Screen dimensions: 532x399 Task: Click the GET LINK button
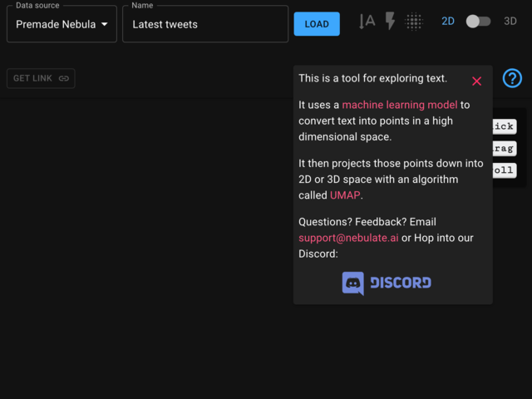(41, 78)
